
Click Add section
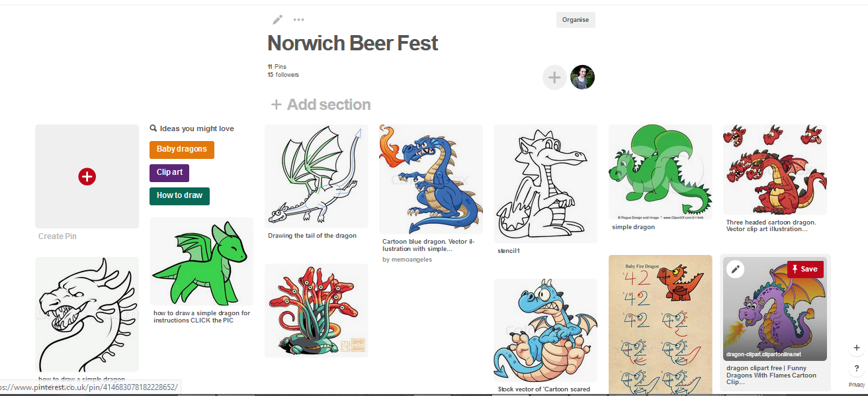tap(321, 105)
